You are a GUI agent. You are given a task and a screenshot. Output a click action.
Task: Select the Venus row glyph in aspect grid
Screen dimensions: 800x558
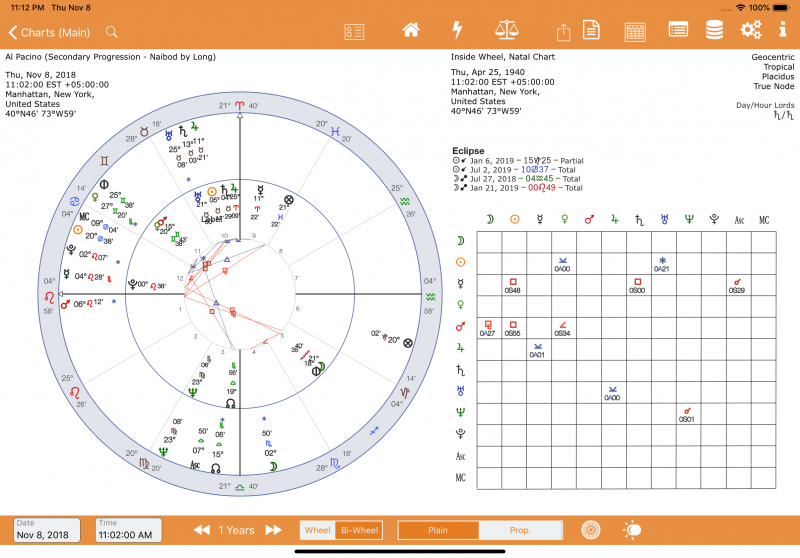[x=460, y=305]
